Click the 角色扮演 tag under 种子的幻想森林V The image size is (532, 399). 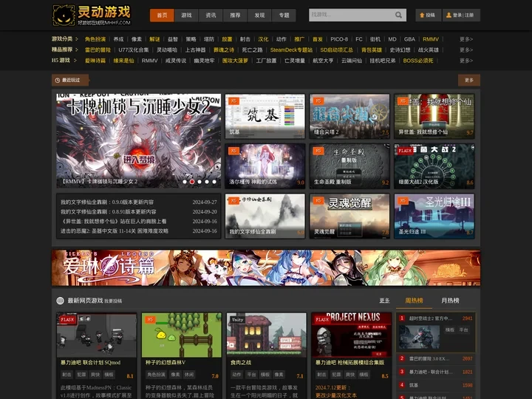click(156, 375)
